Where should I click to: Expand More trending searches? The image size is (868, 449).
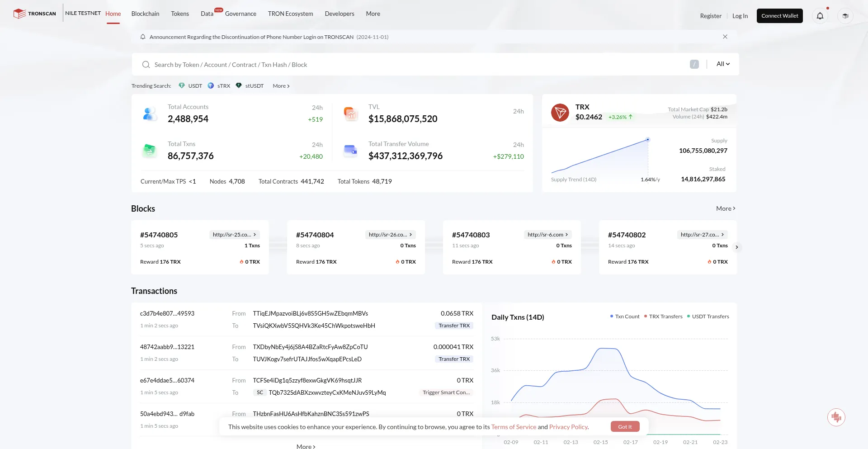(x=281, y=86)
